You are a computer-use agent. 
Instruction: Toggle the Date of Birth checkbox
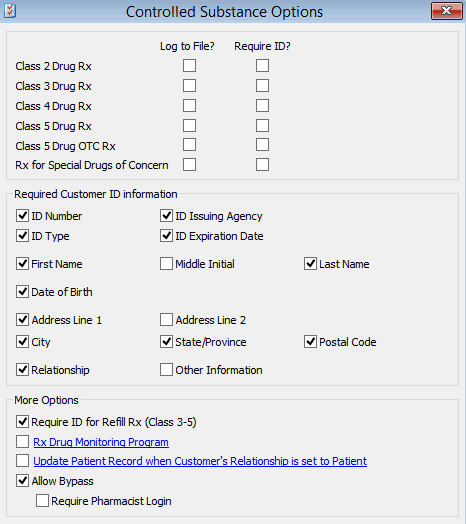tap(22, 292)
